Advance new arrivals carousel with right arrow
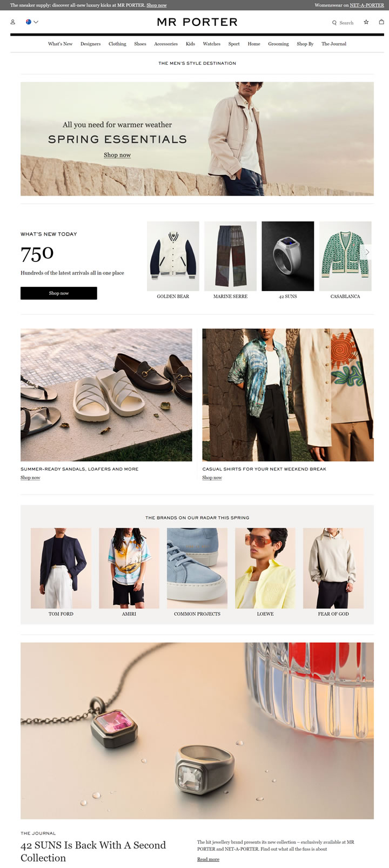The height and width of the screenshot is (868, 389). 367,252
